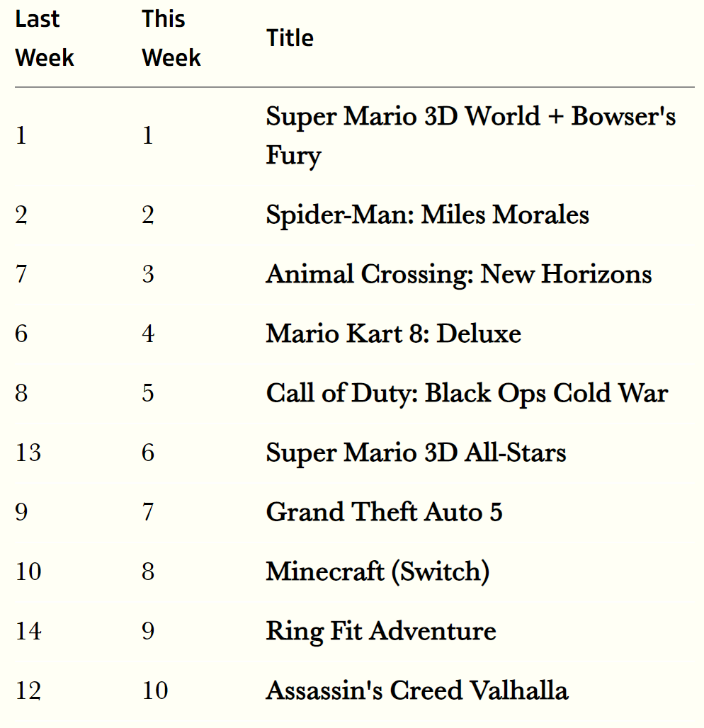The width and height of the screenshot is (704, 728).
Task: Click this week's rank 9 cell
Action: coord(148,631)
